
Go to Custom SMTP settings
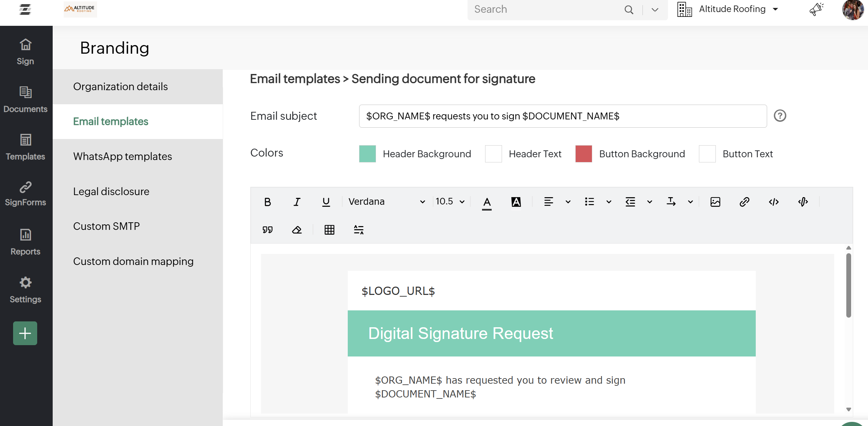point(106,226)
